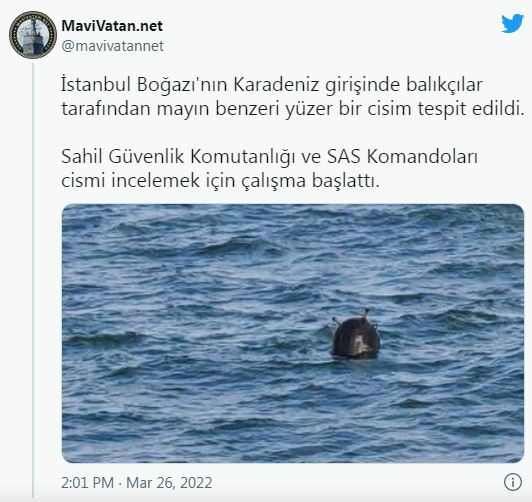Viewport: 532px width, 502px height.
Task: Open the MaviVatan.net display name
Action: [x=112, y=26]
